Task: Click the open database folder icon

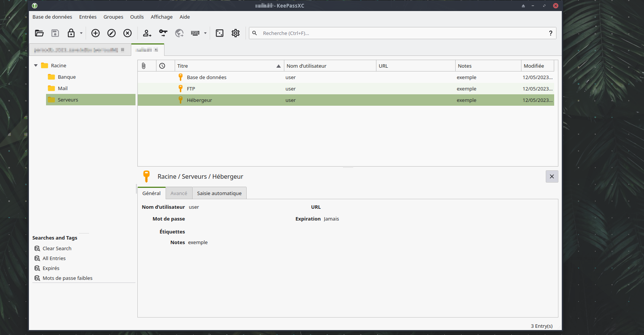Action: pyautogui.click(x=39, y=33)
